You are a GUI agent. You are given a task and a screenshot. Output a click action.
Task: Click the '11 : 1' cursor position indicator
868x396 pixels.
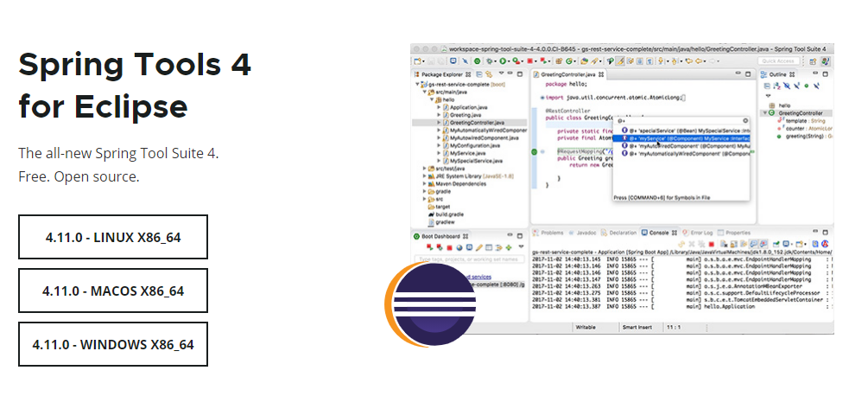[x=674, y=328]
